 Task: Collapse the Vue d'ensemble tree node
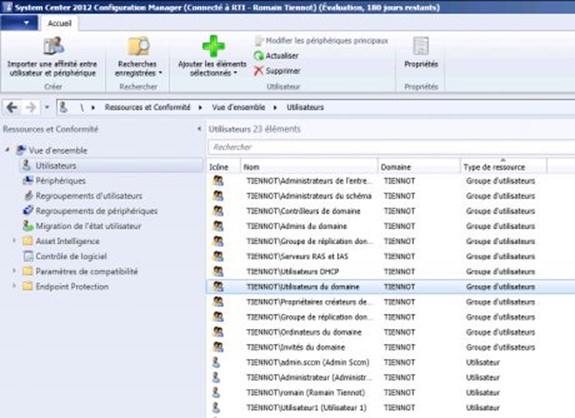(x=7, y=150)
